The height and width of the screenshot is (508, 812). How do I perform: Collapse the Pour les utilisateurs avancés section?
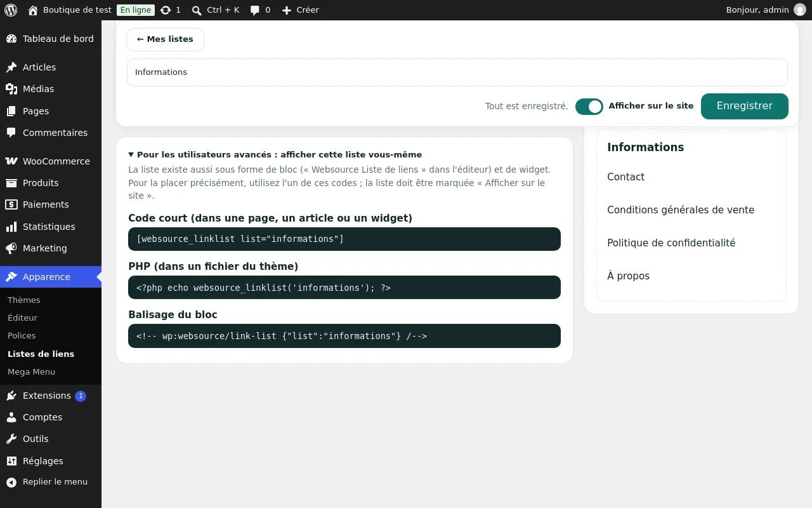275,154
